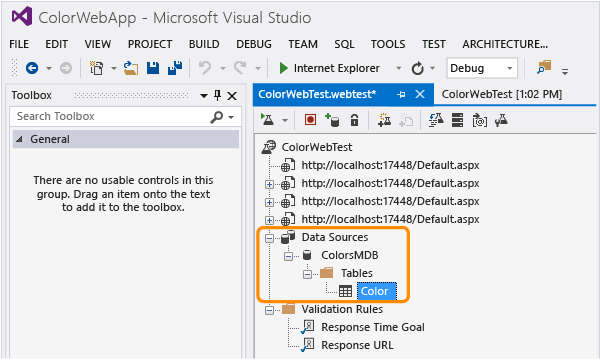This screenshot has width=600, height=360.
Task: Open the PROJECT menu
Action: coord(150,44)
